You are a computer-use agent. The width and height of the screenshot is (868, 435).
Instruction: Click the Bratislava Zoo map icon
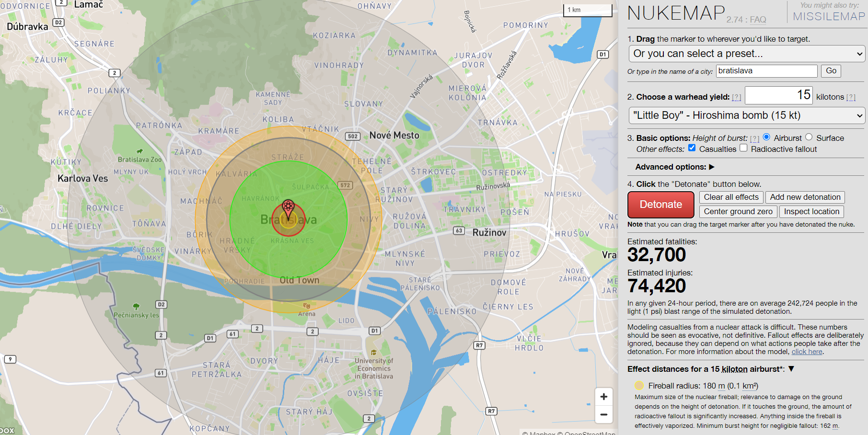139,151
